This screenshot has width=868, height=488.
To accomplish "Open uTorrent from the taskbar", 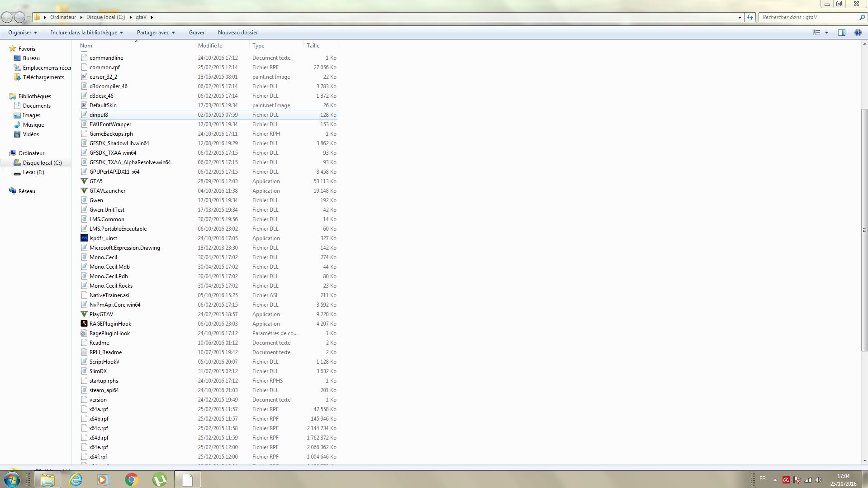I will [160, 479].
